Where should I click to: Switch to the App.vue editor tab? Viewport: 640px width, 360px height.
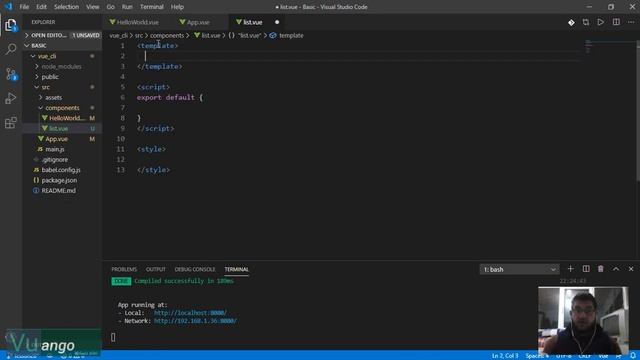pyautogui.click(x=198, y=22)
